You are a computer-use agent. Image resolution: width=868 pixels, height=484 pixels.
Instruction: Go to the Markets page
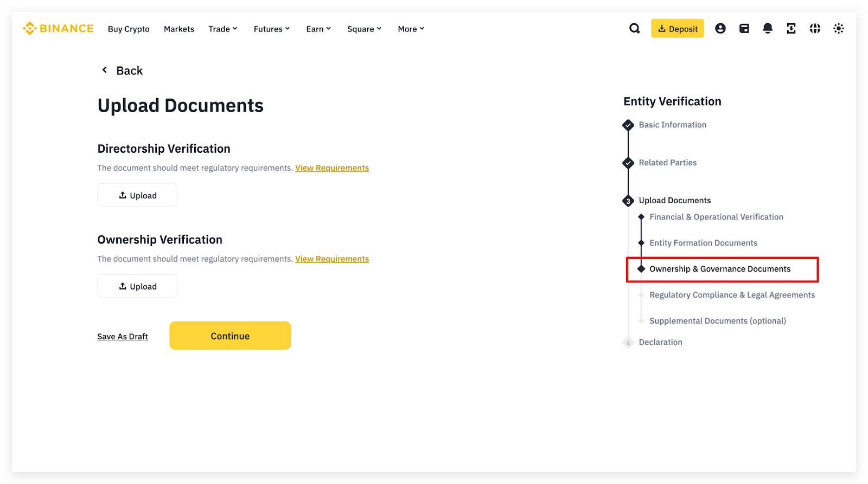tap(179, 29)
